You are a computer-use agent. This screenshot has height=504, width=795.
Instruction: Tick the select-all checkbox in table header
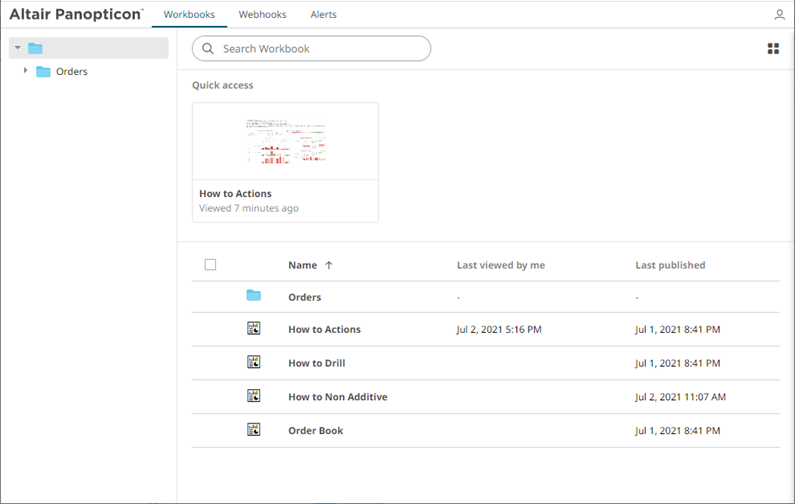[x=210, y=265]
